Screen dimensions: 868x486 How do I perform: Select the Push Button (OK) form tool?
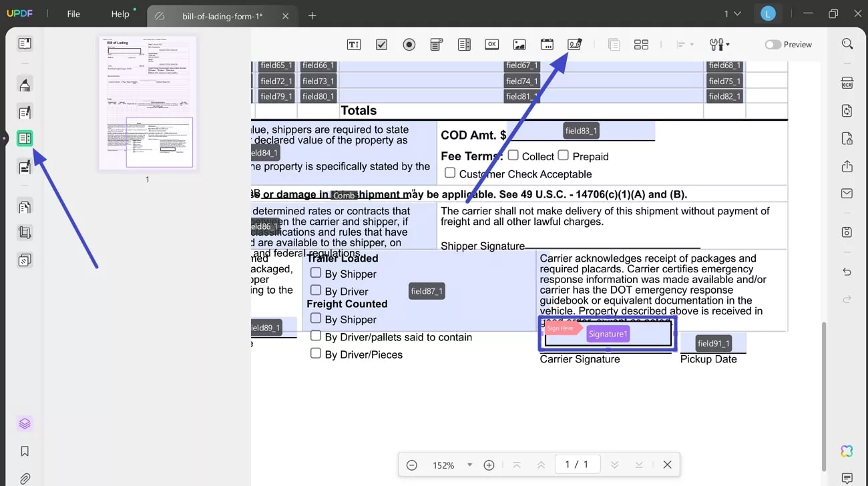tap(491, 44)
